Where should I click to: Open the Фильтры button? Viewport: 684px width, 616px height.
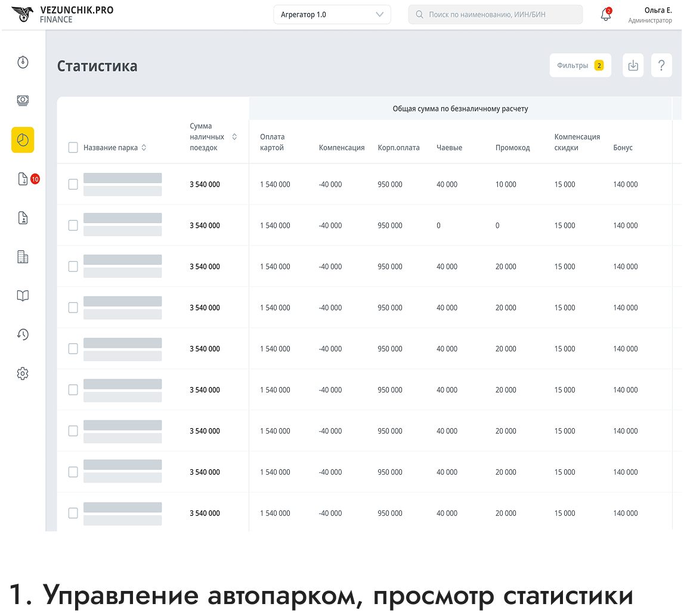click(x=580, y=66)
